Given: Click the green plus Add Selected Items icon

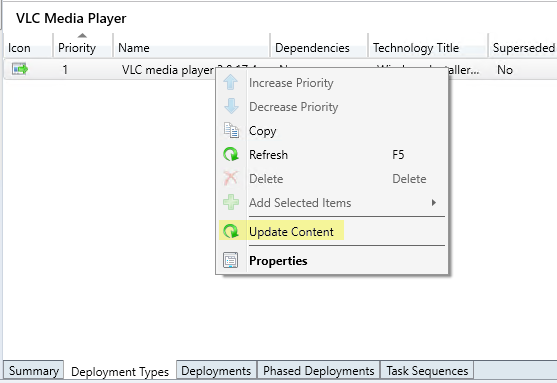Looking at the screenshot, I should pyautogui.click(x=231, y=202).
